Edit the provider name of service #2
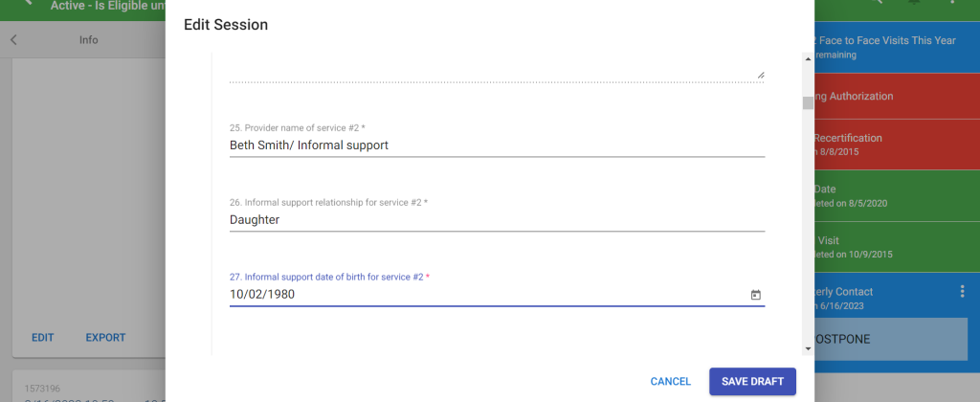This screenshot has height=402, width=980. [497, 145]
